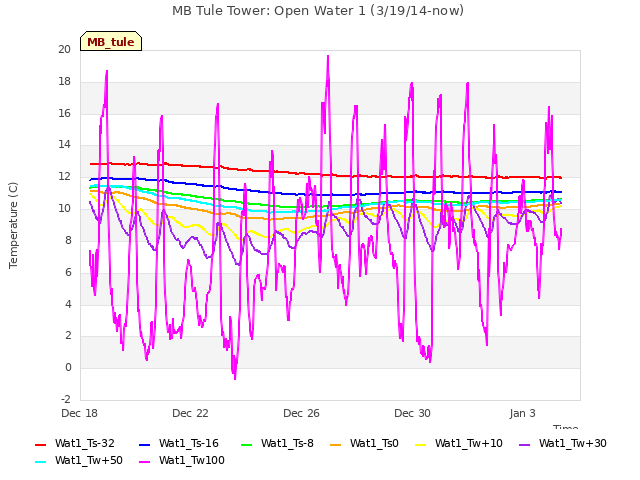Click red swatch for Wat1_Ts-32

click(40, 444)
